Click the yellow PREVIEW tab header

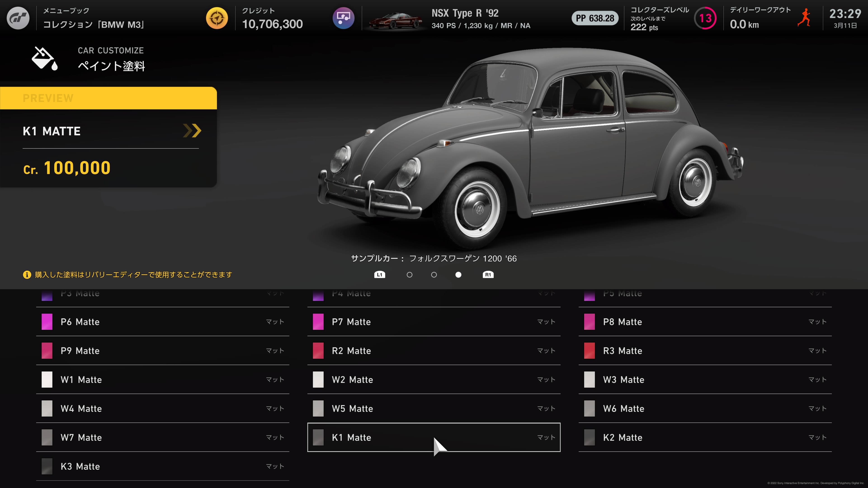[x=108, y=98]
